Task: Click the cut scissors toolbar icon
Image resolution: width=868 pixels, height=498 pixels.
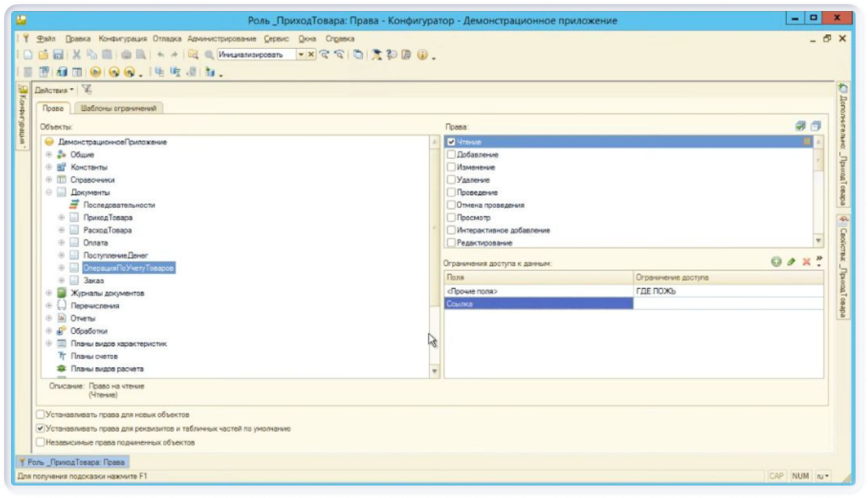Action: click(x=77, y=55)
